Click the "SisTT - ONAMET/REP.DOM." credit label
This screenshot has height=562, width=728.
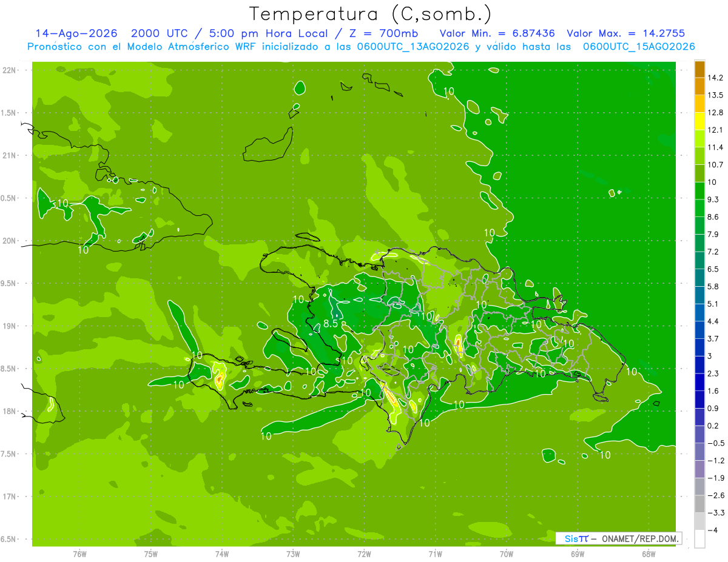620,538
